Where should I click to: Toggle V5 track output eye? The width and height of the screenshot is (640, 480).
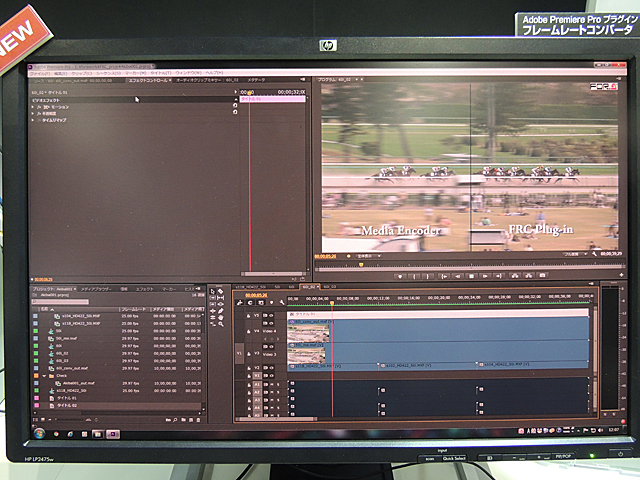271,316
